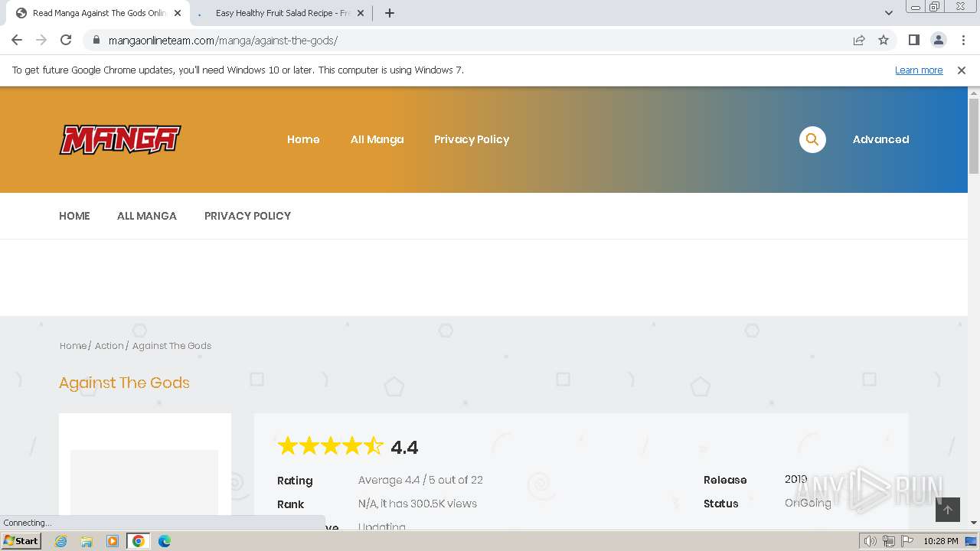Viewport: 980px width, 551px height.
Task: Click the yellow star rating
Action: 330,446
